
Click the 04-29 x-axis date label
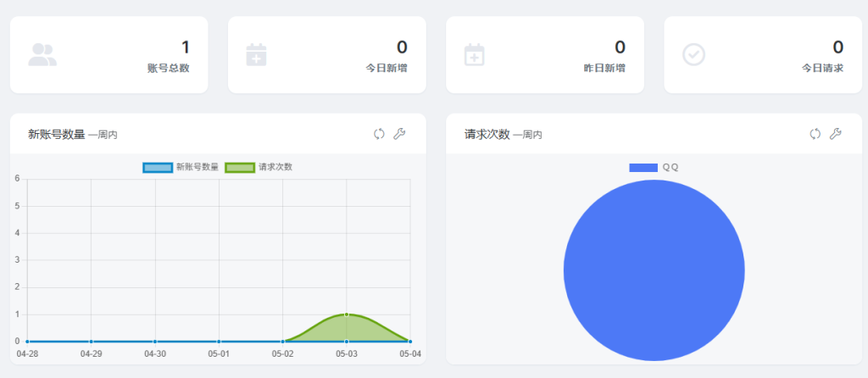pos(91,353)
